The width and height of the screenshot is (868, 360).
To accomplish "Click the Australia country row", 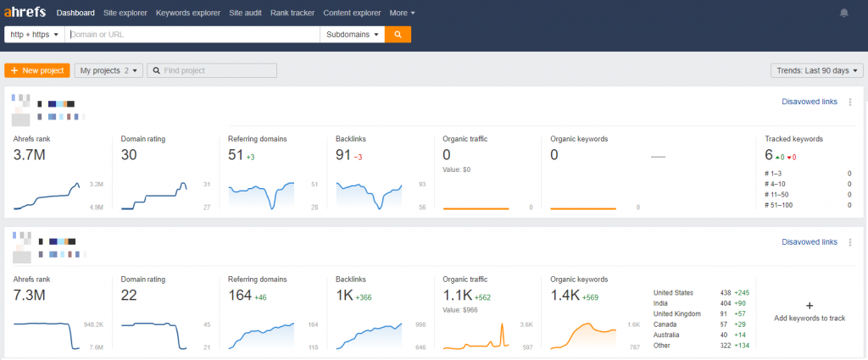I will tap(701, 335).
